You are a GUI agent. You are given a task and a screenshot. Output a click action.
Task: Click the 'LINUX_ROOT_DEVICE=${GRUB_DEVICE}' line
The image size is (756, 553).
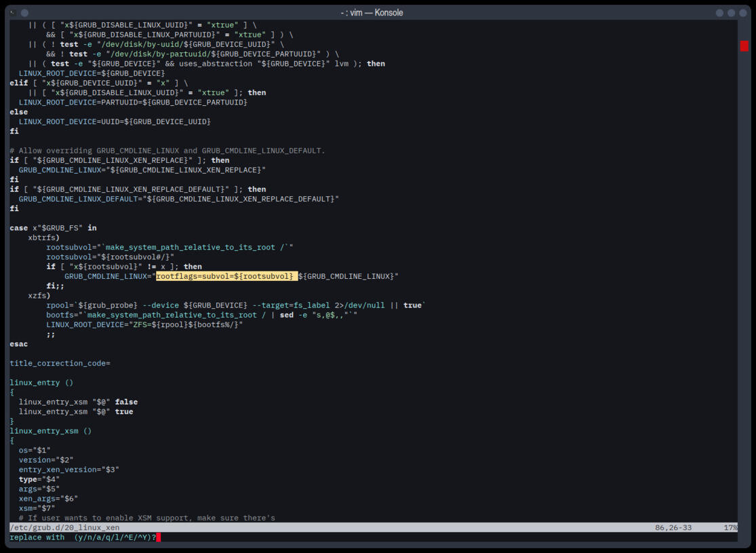[x=92, y=73]
